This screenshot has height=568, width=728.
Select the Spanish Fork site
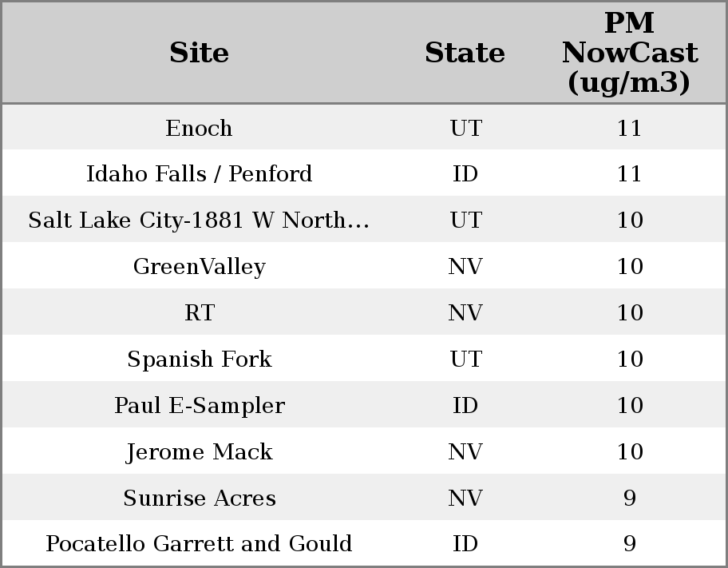199,359
